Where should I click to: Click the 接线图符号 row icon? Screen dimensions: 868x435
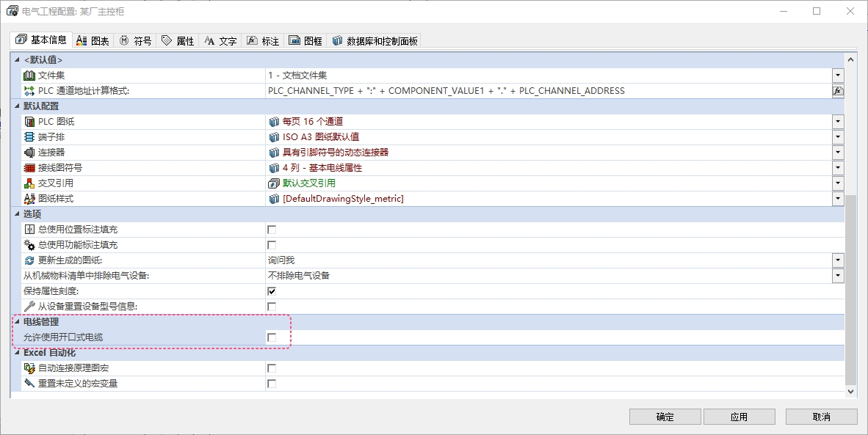(x=29, y=168)
